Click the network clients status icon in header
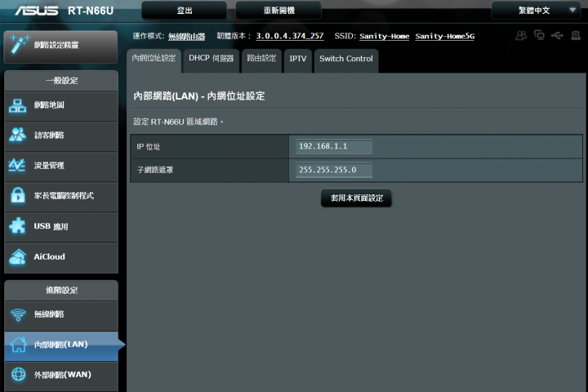The height and width of the screenshot is (392, 588). click(539, 35)
